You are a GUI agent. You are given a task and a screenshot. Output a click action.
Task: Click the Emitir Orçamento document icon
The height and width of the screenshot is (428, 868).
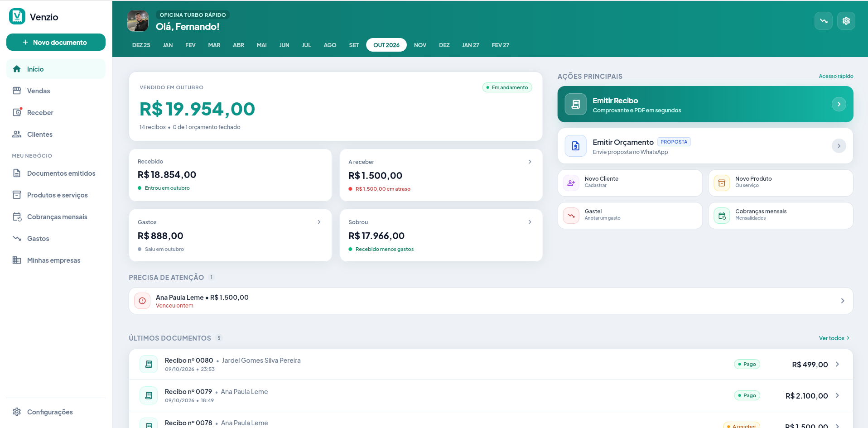[575, 146]
